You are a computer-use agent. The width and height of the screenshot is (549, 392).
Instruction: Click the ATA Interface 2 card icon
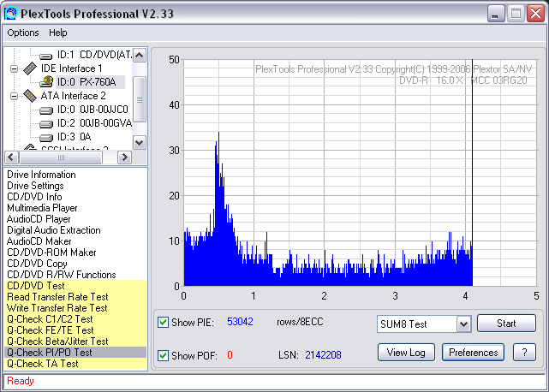pyautogui.click(x=30, y=96)
